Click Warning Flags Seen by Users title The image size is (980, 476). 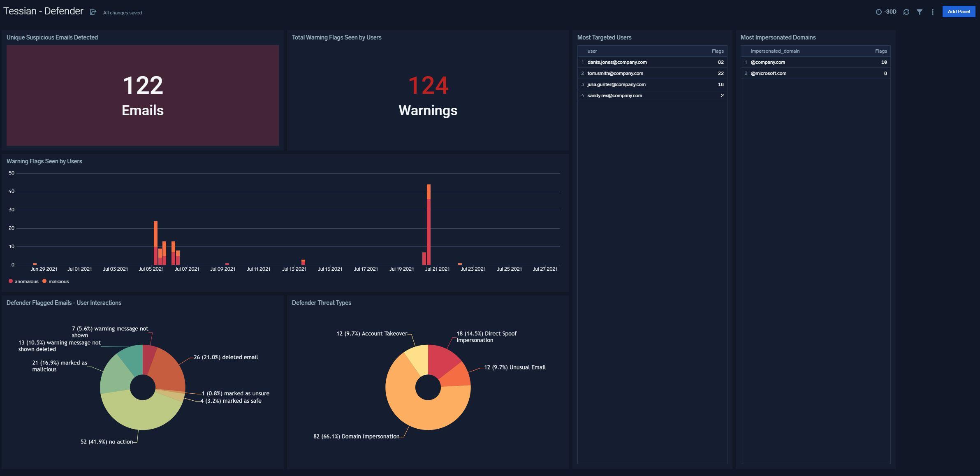[44, 161]
